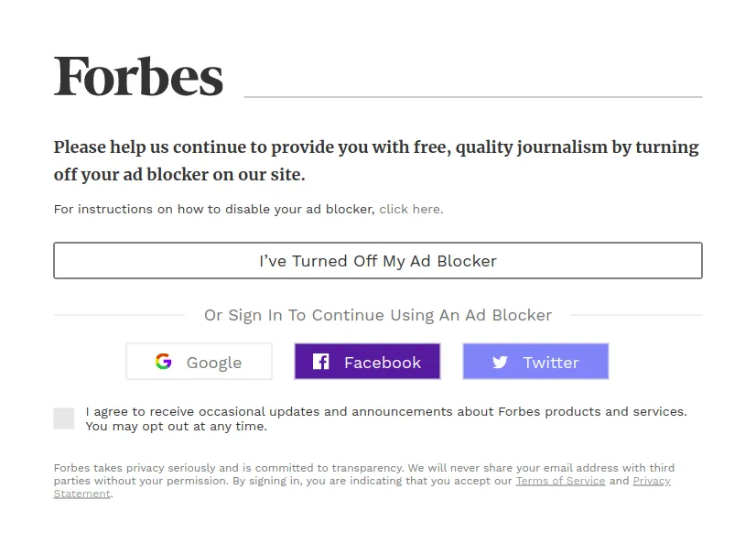Open the click here instructions link
Image resolution: width=756 pixels, height=554 pixels.
click(411, 209)
